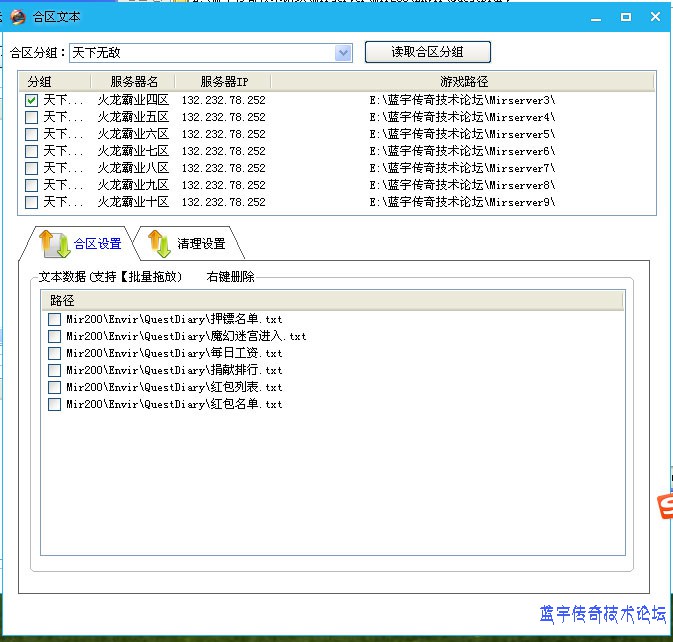Check the 火龙霸业五区 server checkbox
Viewport: 673px width, 642px height.
pyautogui.click(x=32, y=117)
